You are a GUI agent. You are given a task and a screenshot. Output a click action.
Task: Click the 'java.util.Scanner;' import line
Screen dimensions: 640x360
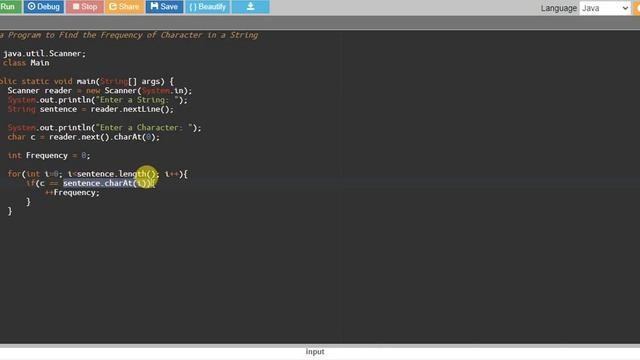click(x=44, y=53)
